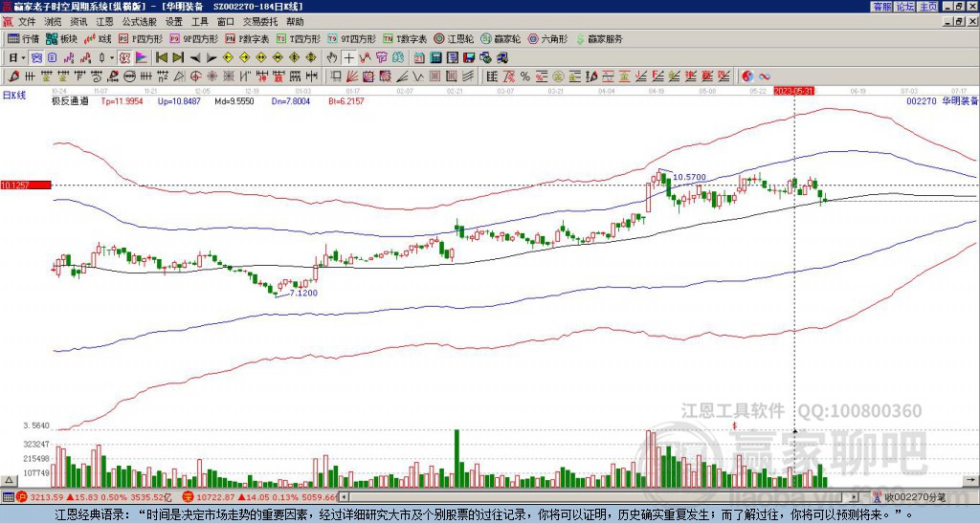Viewport: 980px width, 524px height.
Task: Jump to first bar with green skip-back icon
Action: click(x=161, y=58)
